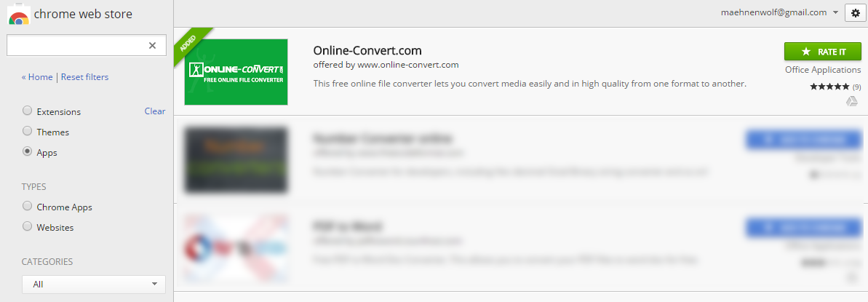Go back via the « Home link
The height and width of the screenshot is (302, 868).
tap(37, 77)
